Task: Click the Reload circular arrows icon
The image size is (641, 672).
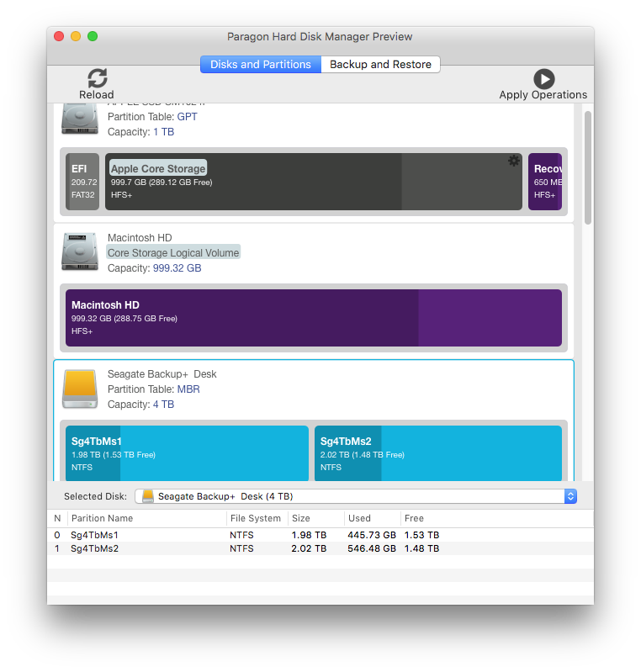Action: pos(98,78)
